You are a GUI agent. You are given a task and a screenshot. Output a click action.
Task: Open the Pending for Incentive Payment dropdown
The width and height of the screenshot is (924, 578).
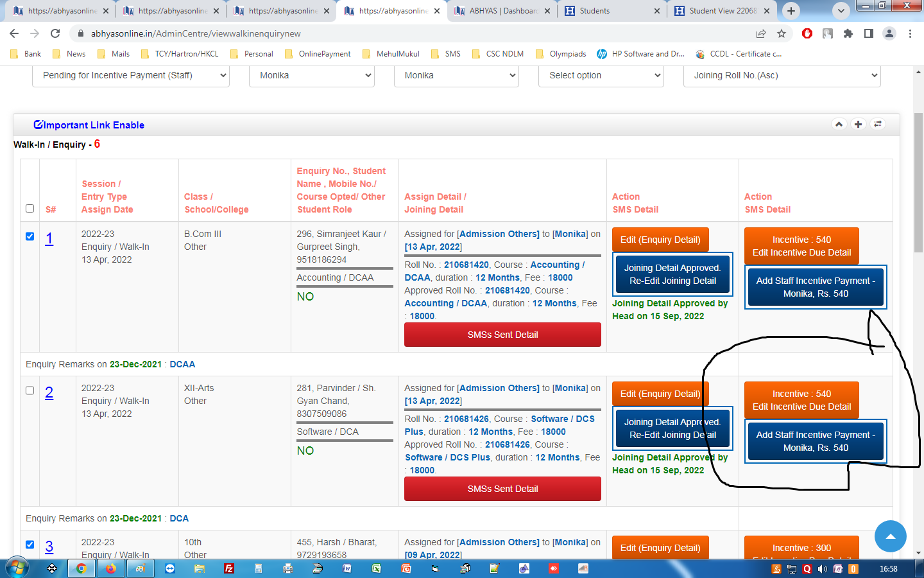coord(131,76)
